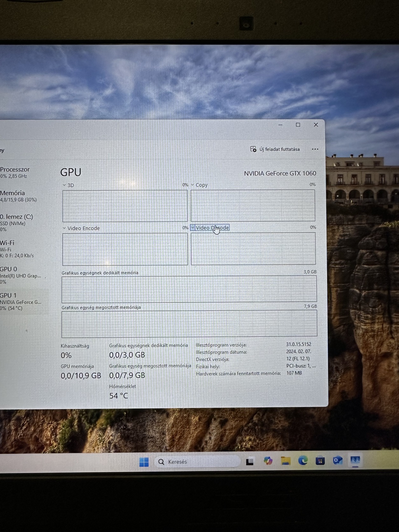Click the PCI-busz physical location value
The width and height of the screenshot is (399, 532).
pyautogui.click(x=301, y=366)
